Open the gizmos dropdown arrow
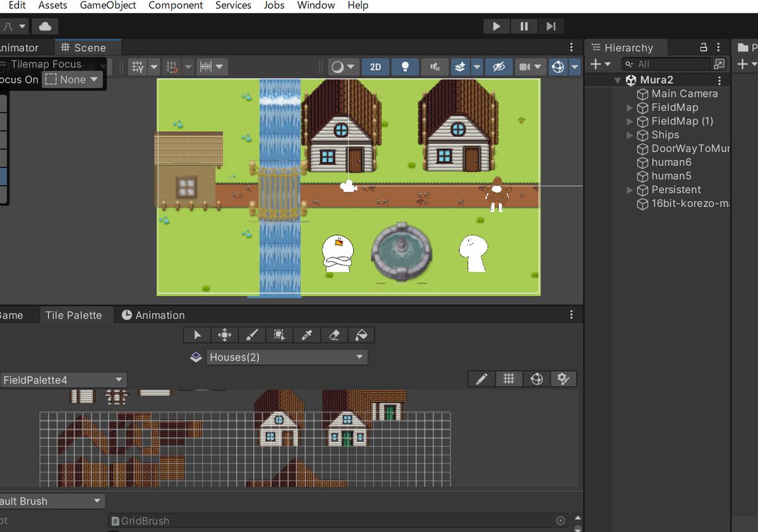 (575, 66)
